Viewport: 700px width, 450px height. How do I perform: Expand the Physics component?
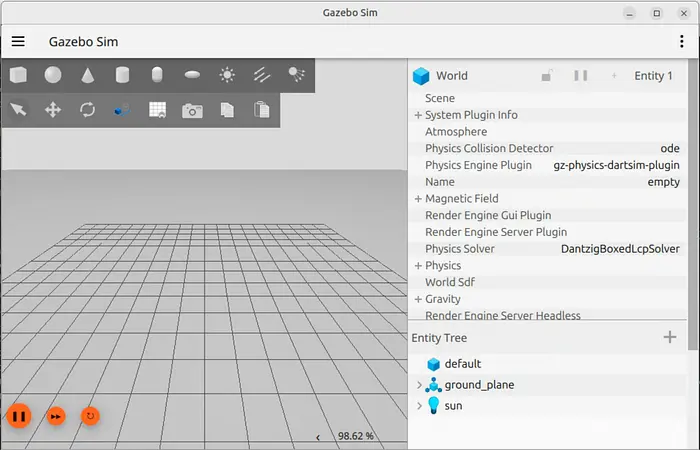tap(418, 266)
